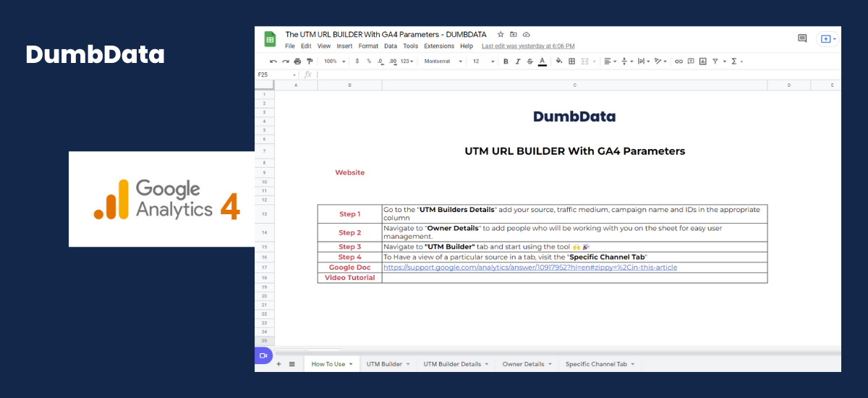868x398 pixels.
Task: Open the text color picker
Action: (x=542, y=62)
